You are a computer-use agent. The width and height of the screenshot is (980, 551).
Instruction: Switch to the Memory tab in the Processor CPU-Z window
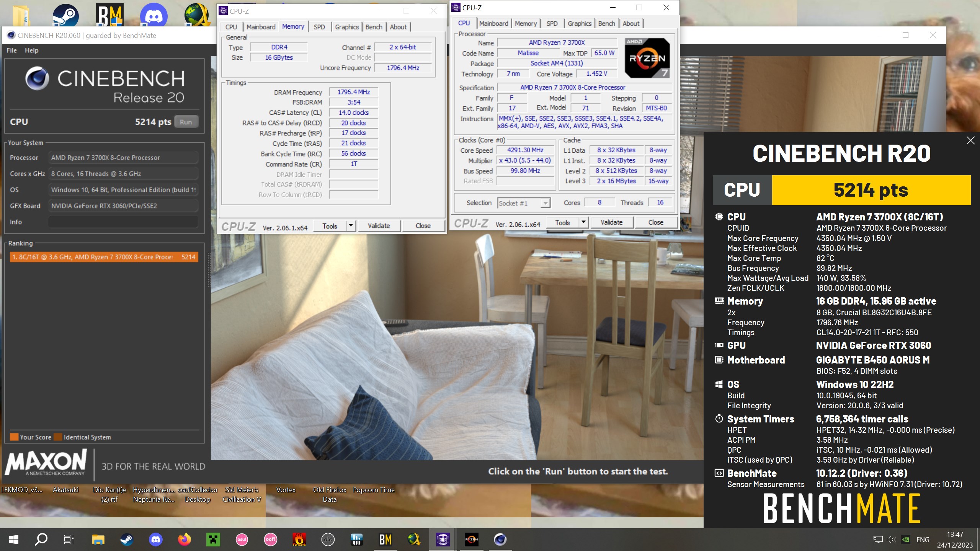click(526, 23)
